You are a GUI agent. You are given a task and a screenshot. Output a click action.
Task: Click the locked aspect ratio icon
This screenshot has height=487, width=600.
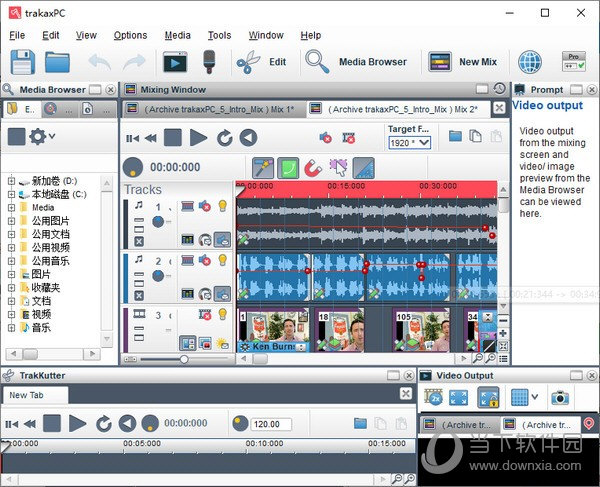[x=488, y=397]
